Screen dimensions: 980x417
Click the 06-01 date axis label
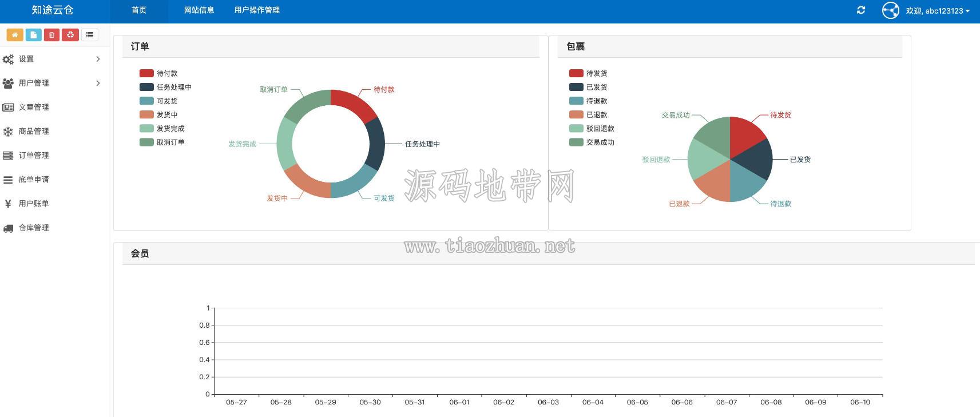[x=459, y=402]
